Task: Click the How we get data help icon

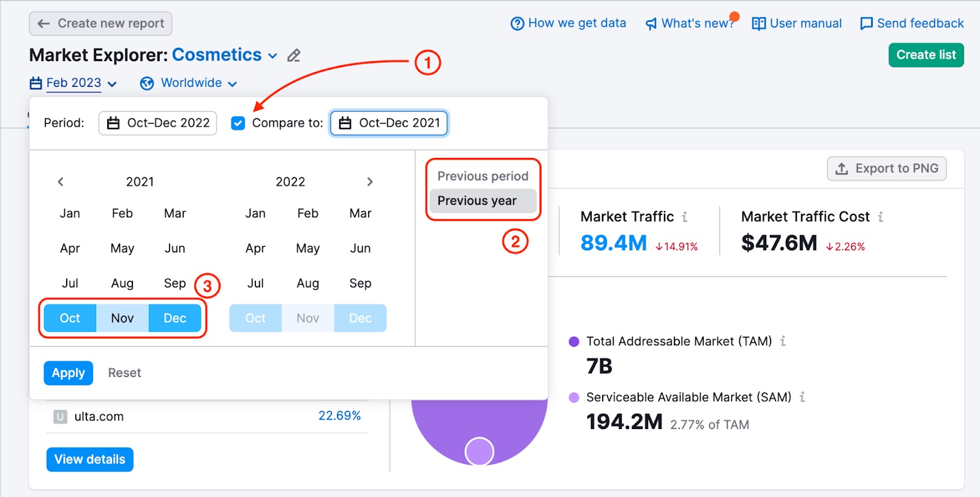Action: pos(518,23)
